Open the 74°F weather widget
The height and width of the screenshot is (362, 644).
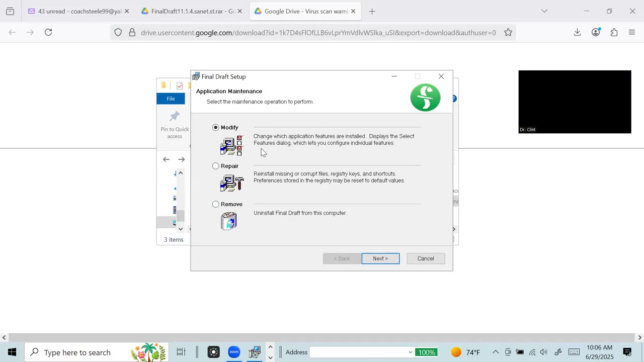click(x=465, y=352)
